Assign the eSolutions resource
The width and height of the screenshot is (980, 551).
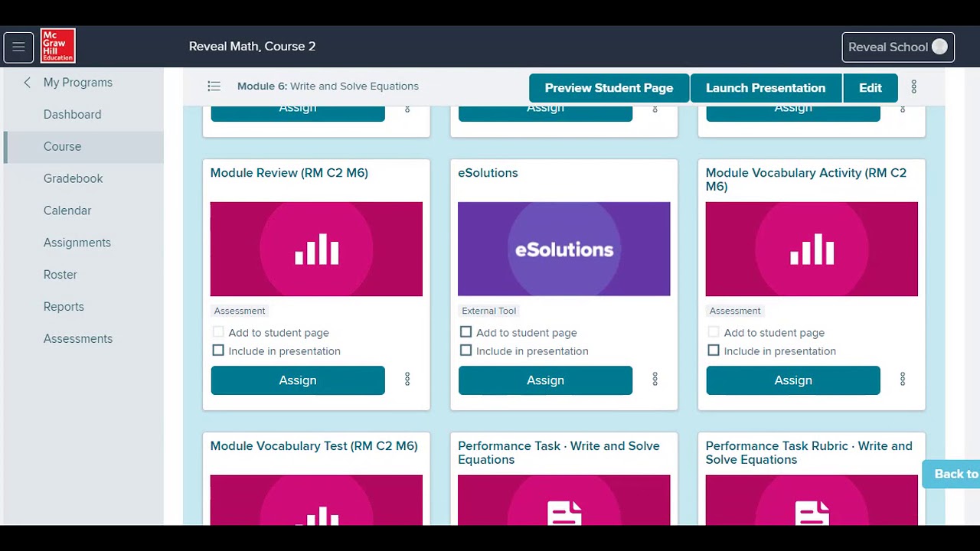click(x=545, y=380)
